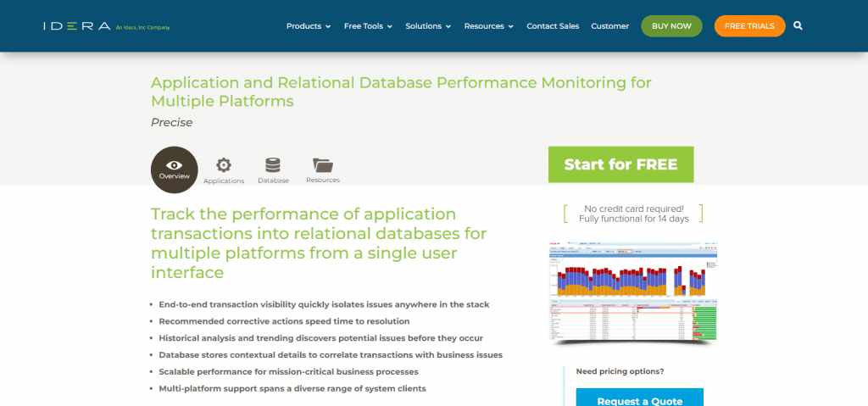Screen dimensions: 868x406
Task: Click the 'An Idera, Inc Company' text
Action: click(x=142, y=27)
